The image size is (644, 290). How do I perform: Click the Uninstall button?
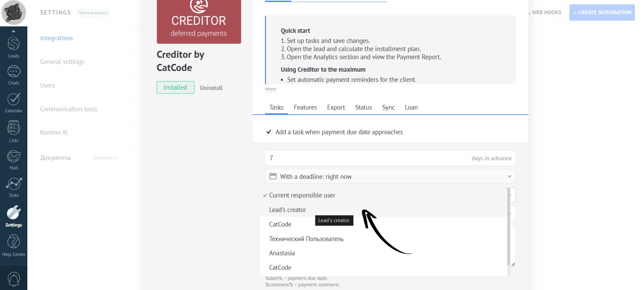pyautogui.click(x=211, y=88)
